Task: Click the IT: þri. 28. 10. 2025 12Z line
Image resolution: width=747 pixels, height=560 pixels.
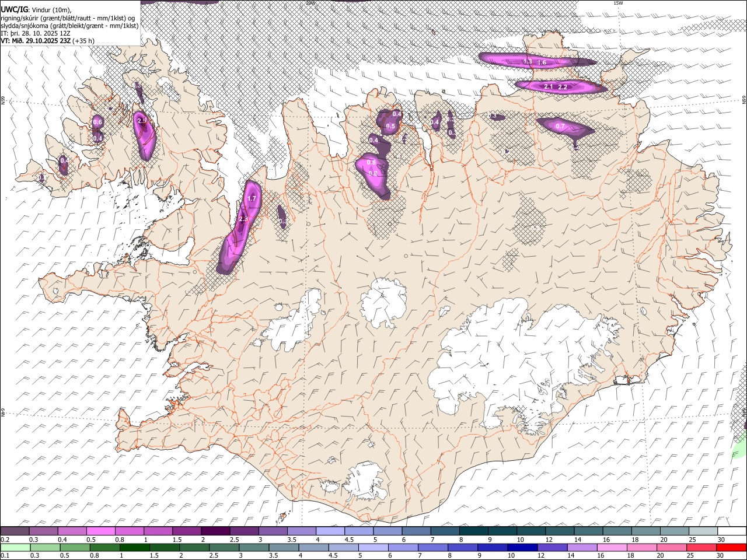Action: 35,33
